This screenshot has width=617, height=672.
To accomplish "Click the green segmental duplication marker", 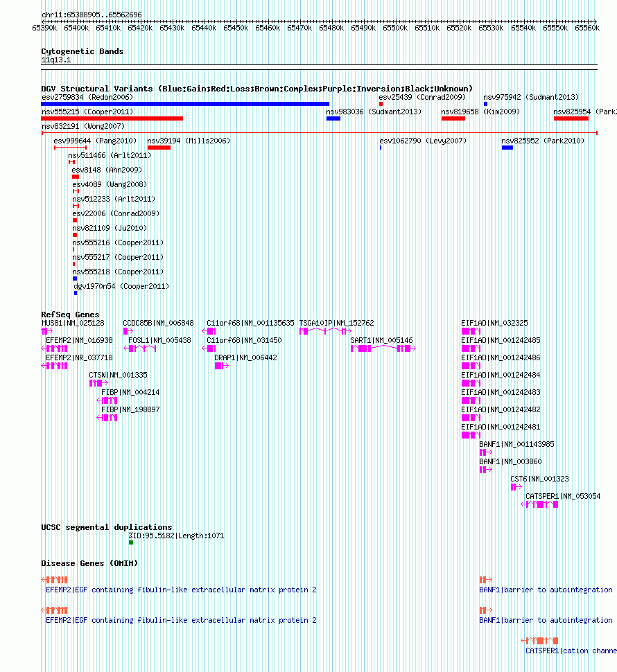I will [x=131, y=542].
